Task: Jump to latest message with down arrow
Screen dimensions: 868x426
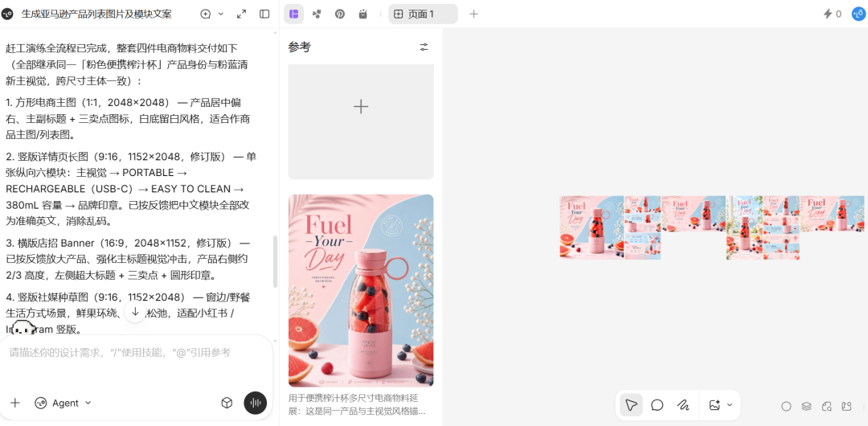Action: tap(135, 311)
